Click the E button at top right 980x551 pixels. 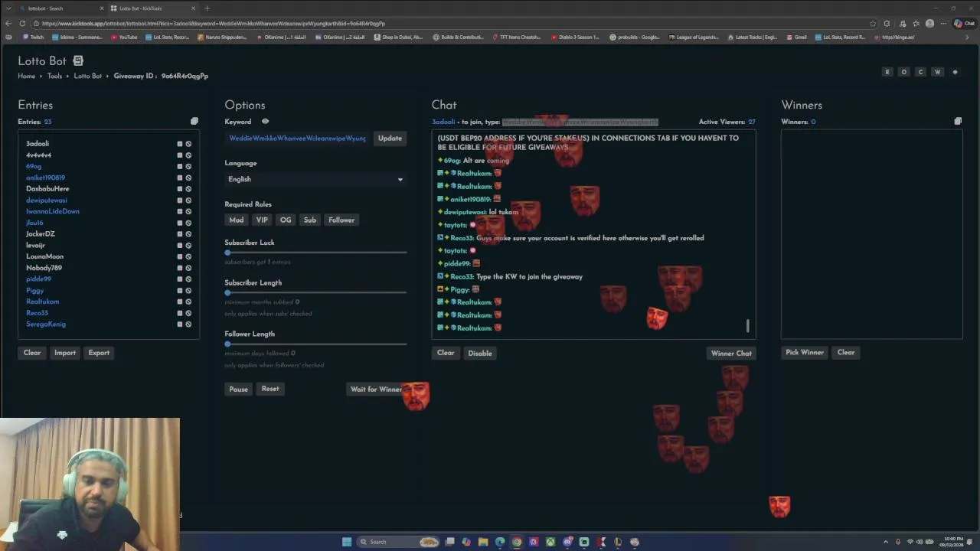[x=887, y=72]
